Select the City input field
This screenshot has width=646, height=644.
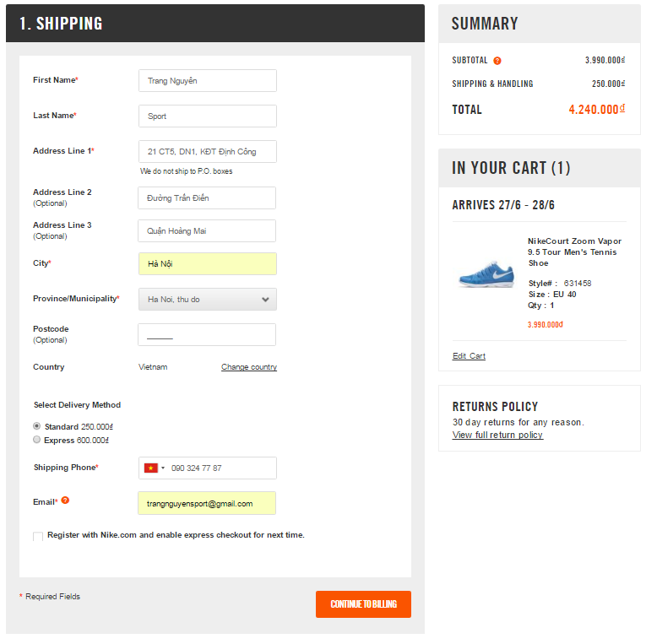(x=207, y=264)
